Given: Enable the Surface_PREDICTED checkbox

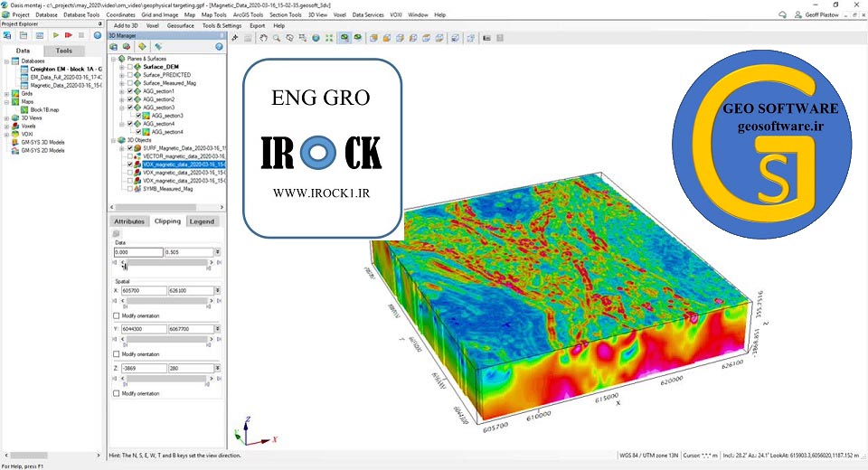Looking at the screenshot, I should 130,75.
